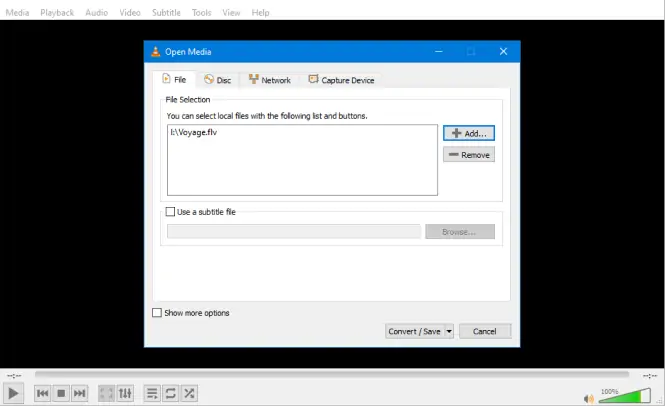Click Remove to delete selected file
This screenshot has height=406, width=665.
[469, 155]
